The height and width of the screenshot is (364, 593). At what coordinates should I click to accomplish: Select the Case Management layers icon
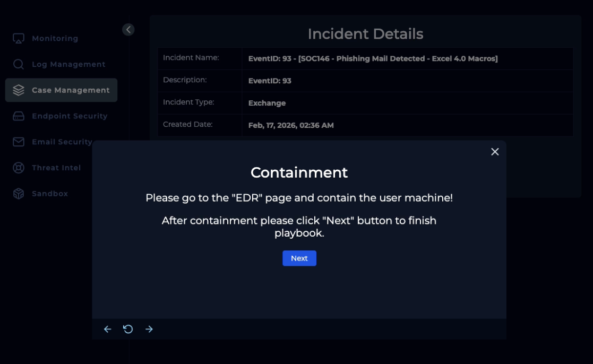(x=19, y=90)
